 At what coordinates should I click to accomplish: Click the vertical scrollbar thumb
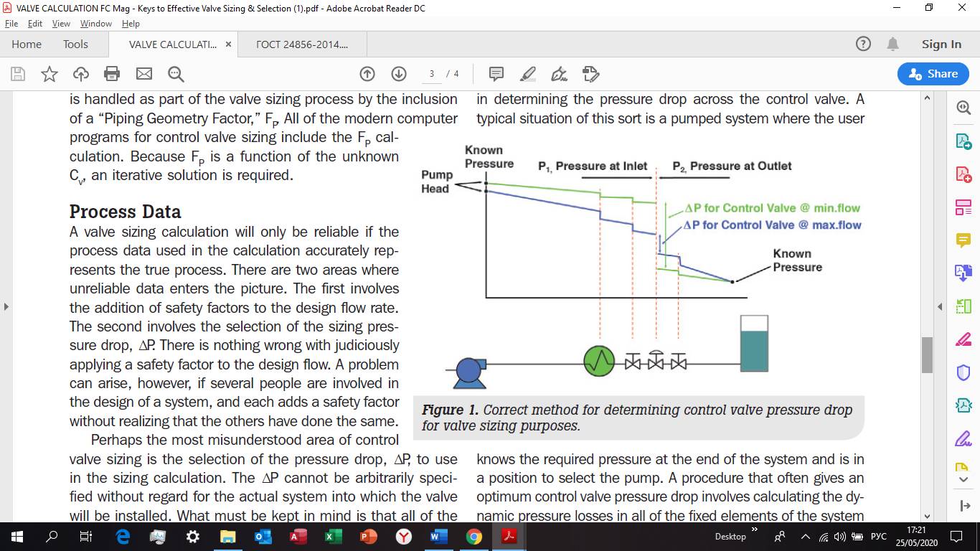pyautogui.click(x=927, y=354)
